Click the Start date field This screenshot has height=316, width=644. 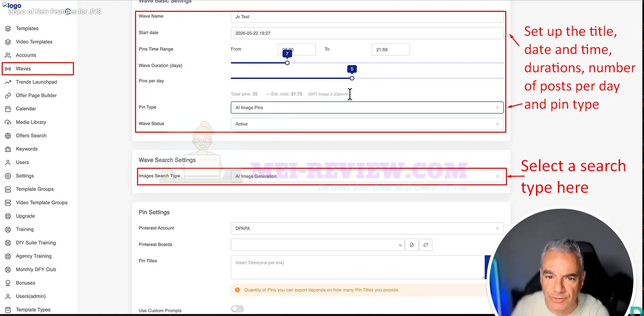(367, 33)
